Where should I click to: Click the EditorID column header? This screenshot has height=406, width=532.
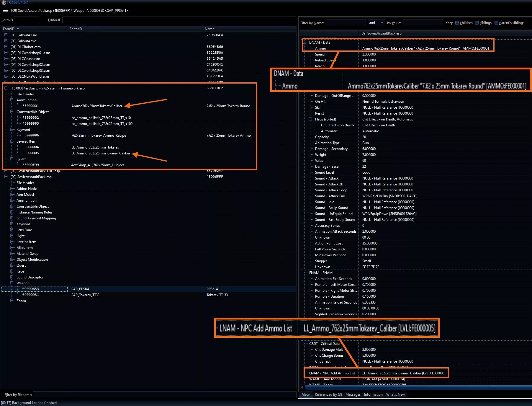[76, 29]
